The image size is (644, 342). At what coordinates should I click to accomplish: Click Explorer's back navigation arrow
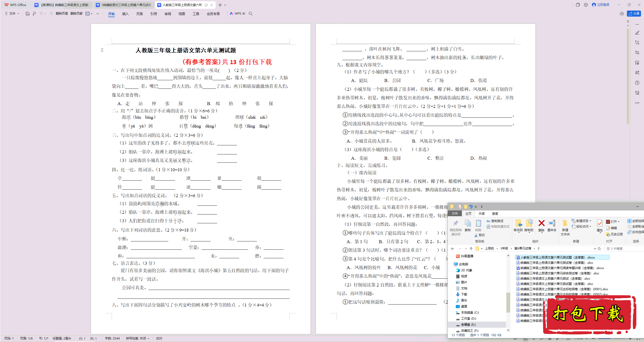pyautogui.click(x=453, y=248)
